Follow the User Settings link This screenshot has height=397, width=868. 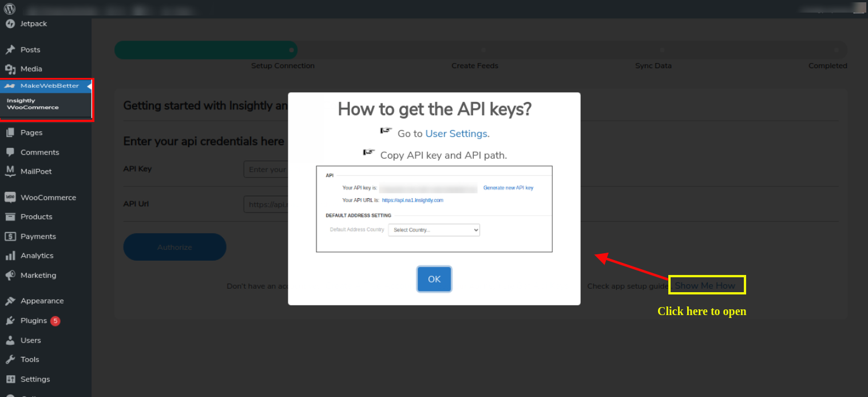pos(456,133)
